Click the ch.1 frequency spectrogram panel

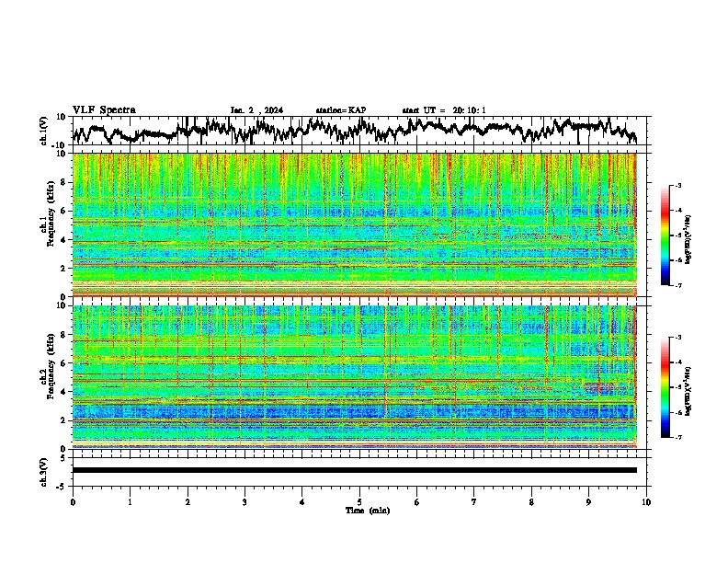pos(355,224)
